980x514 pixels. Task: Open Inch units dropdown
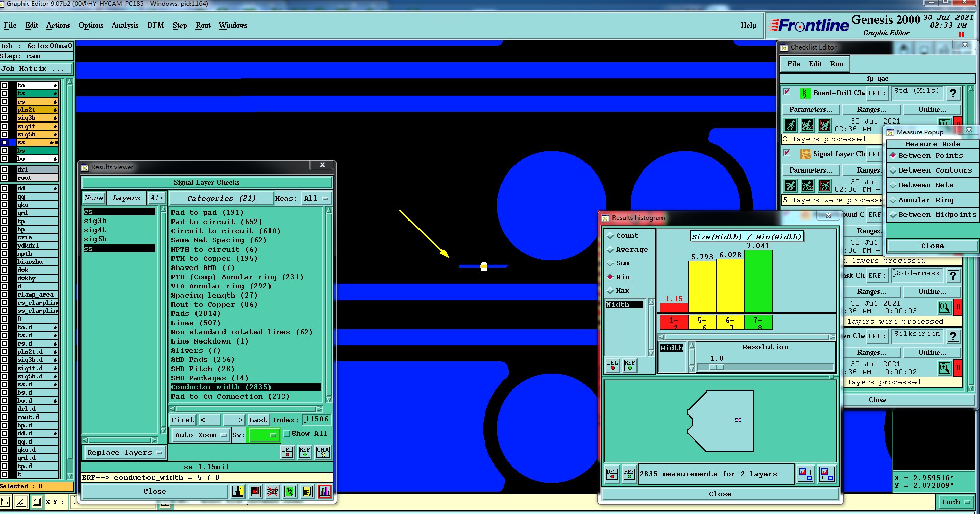(956, 502)
